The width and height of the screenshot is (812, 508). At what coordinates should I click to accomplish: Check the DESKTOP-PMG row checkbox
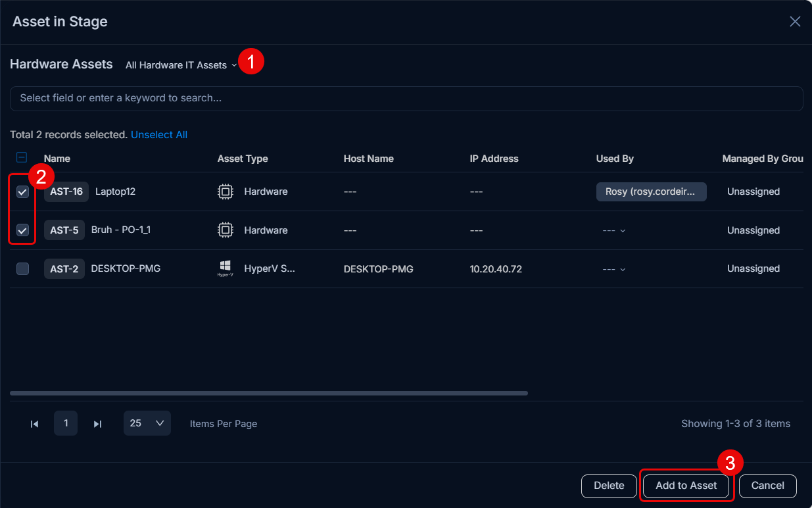click(x=22, y=268)
